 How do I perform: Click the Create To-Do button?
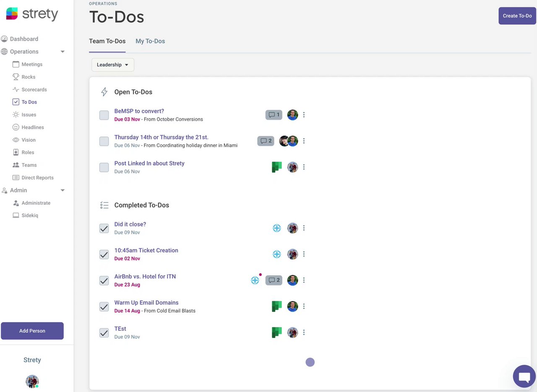pos(517,16)
